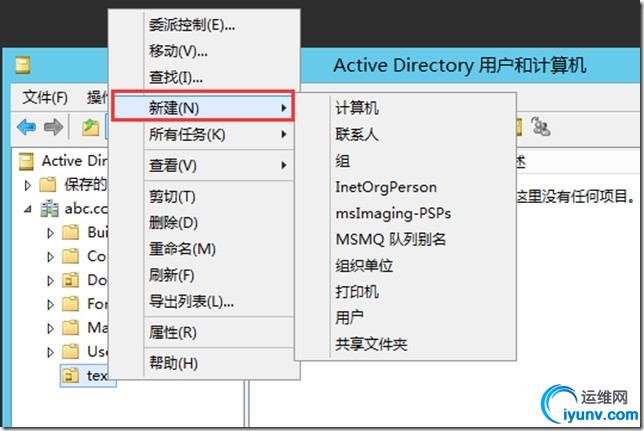The image size is (644, 431).
Task: Select the Do... folder in tree
Action: 84,280
